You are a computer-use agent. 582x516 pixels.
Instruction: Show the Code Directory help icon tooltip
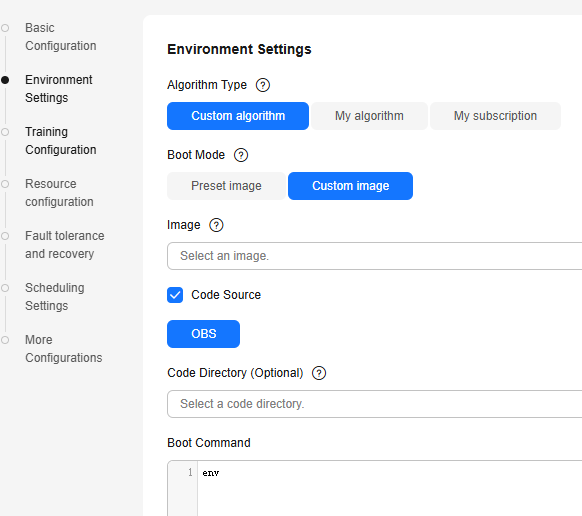pos(319,373)
